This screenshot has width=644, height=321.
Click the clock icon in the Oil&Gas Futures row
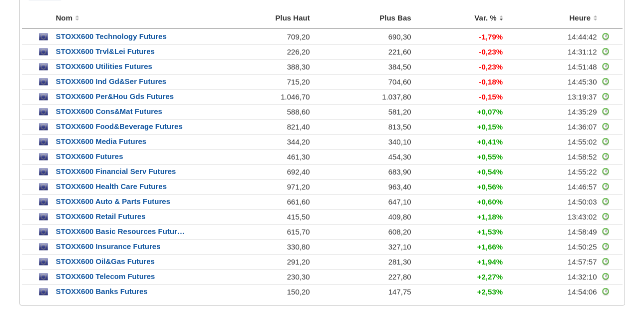tap(606, 261)
